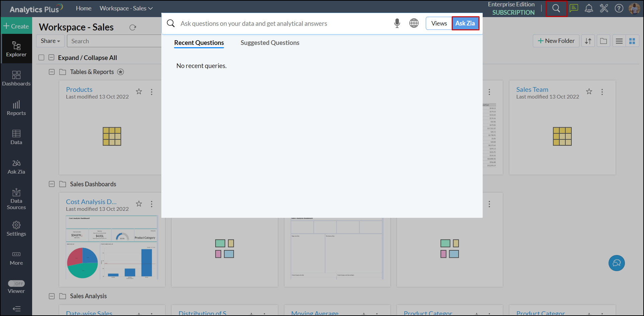Switch to Suggested Questions tab
Screen dimensions: 644x316
[x=270, y=43]
